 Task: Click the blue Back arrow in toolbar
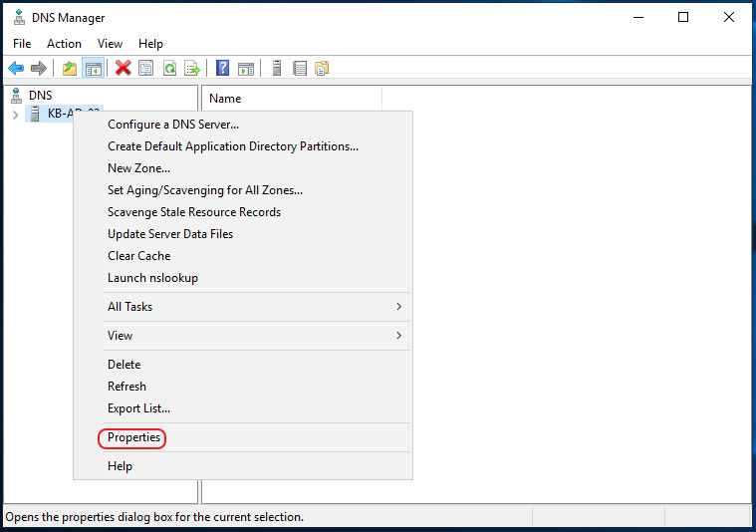click(16, 69)
